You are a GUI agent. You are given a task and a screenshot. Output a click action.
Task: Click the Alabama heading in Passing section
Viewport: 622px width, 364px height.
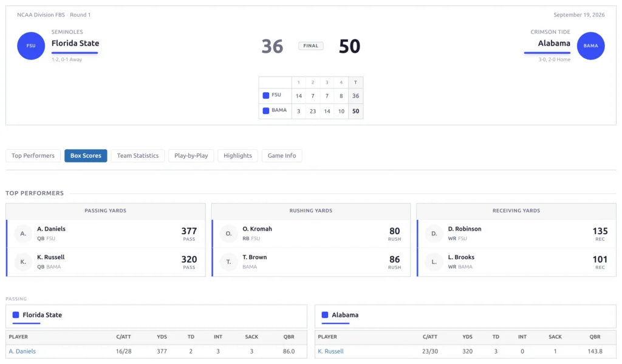(345, 315)
